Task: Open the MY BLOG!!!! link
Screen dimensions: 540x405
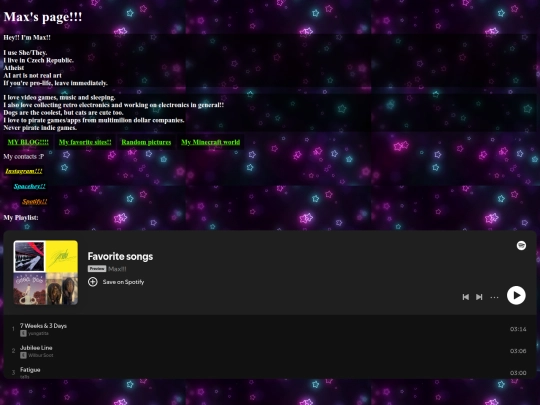Action: tap(28, 142)
